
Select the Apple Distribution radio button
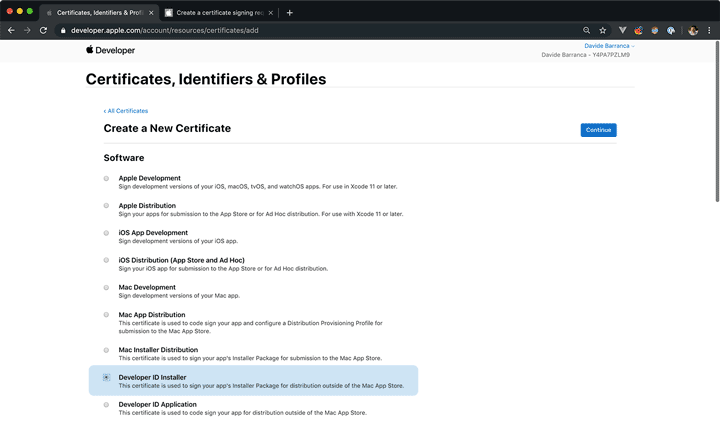click(106, 206)
